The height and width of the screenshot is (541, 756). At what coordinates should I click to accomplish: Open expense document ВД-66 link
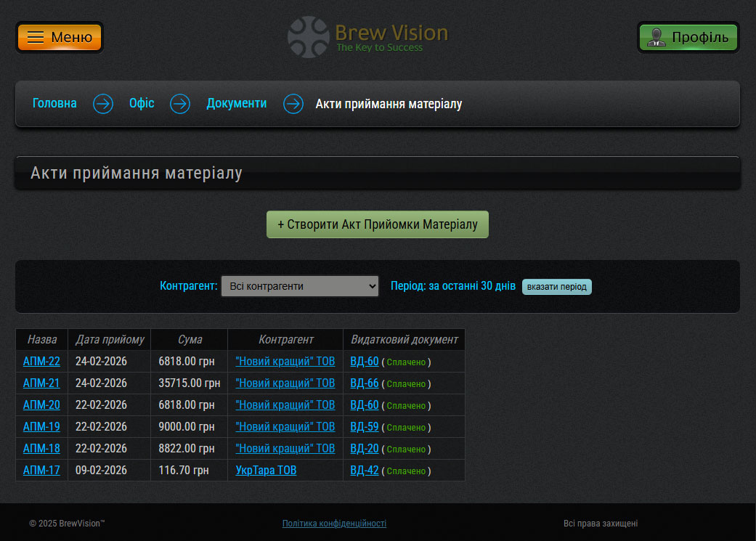(365, 383)
